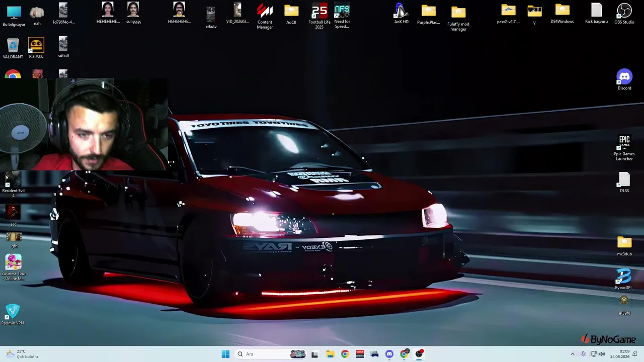Open the Fuluffy mod manager folder
The height and width of the screenshot is (362, 644).
tap(458, 19)
